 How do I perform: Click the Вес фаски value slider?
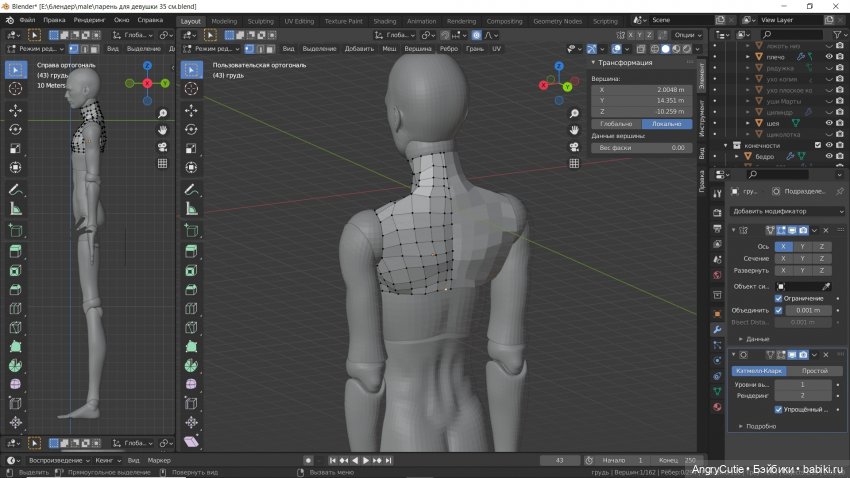[x=641, y=147]
